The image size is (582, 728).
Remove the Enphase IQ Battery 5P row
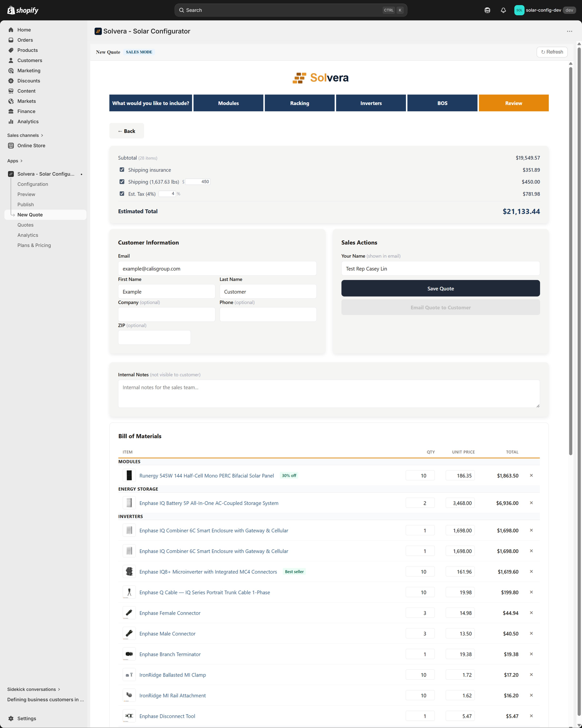pos(531,503)
